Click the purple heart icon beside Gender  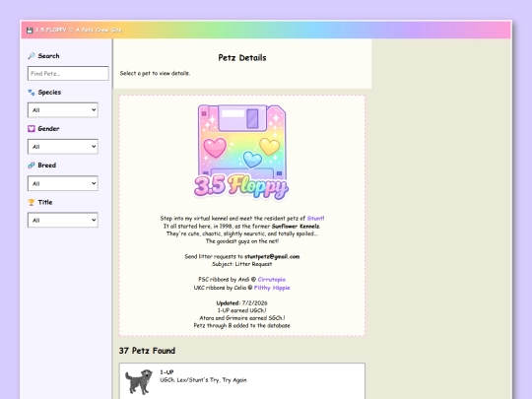point(32,129)
